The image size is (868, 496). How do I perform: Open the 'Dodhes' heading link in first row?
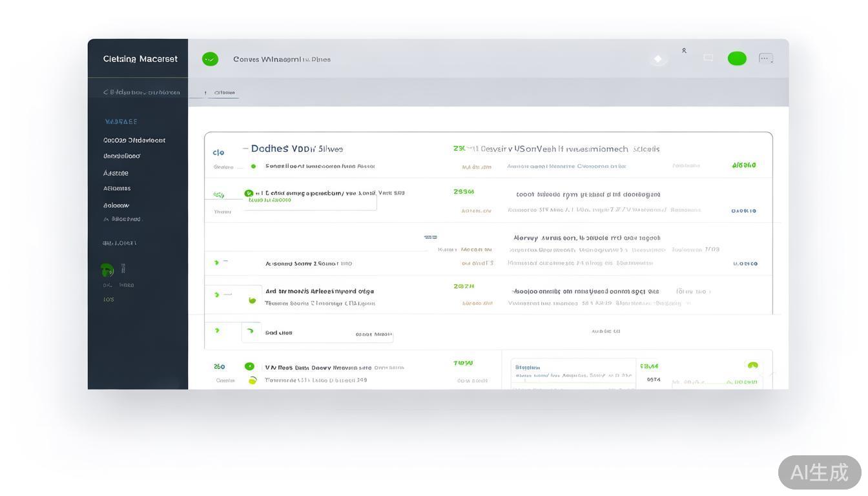pyautogui.click(x=269, y=149)
